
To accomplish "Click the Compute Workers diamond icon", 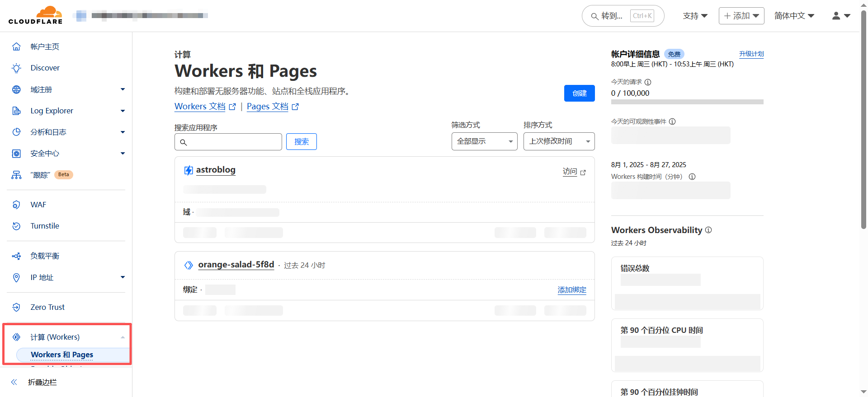I will [x=16, y=337].
